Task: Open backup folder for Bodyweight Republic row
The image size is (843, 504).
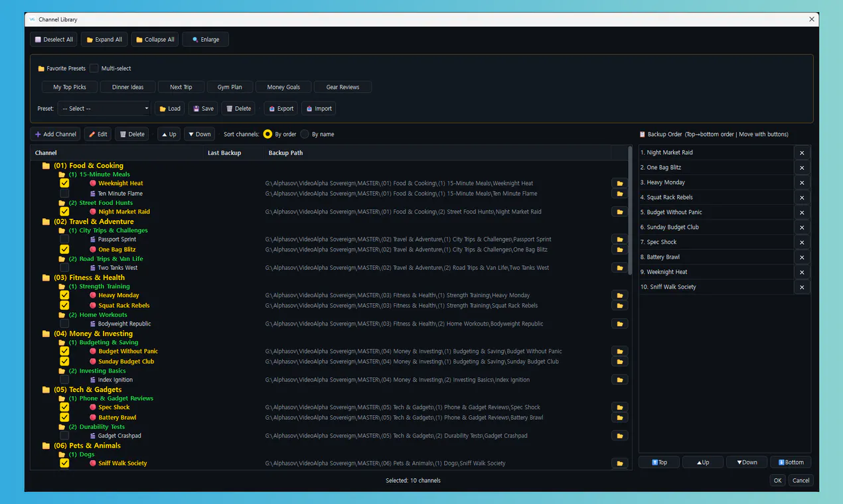Action: click(x=620, y=324)
